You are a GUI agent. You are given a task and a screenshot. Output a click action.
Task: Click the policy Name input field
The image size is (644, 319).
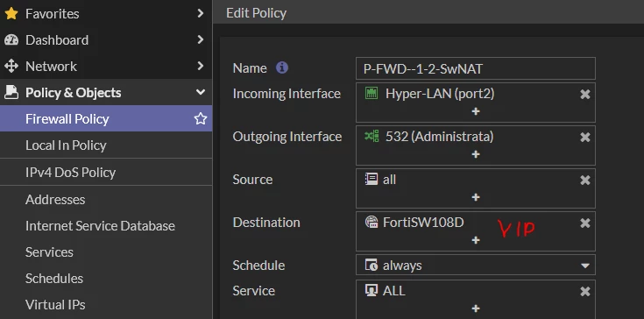pyautogui.click(x=476, y=68)
